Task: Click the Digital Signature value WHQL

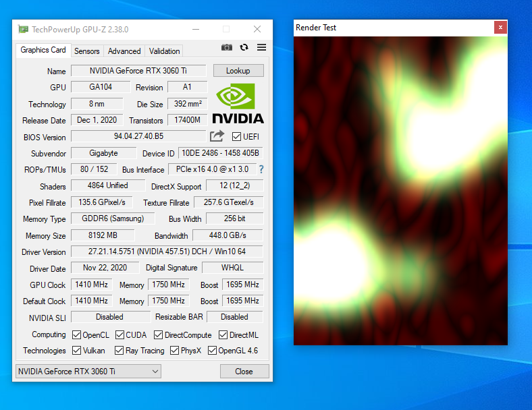Action: (x=233, y=268)
